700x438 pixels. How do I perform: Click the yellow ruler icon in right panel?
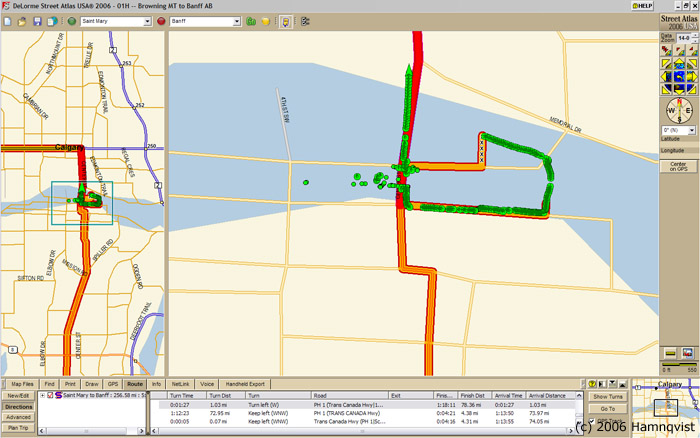tap(670, 354)
